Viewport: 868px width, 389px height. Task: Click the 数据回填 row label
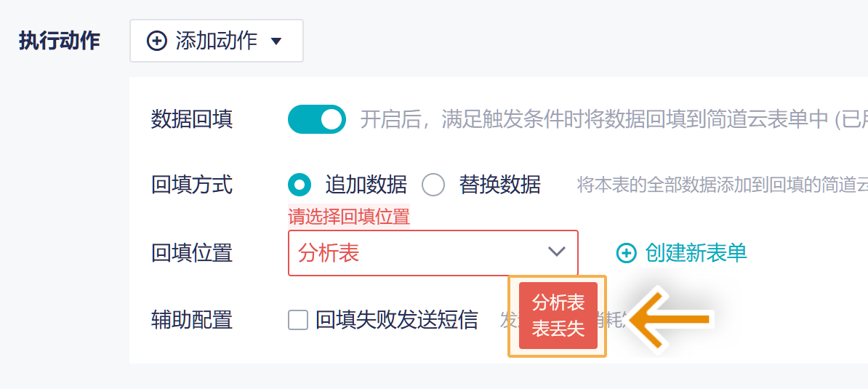(x=192, y=119)
